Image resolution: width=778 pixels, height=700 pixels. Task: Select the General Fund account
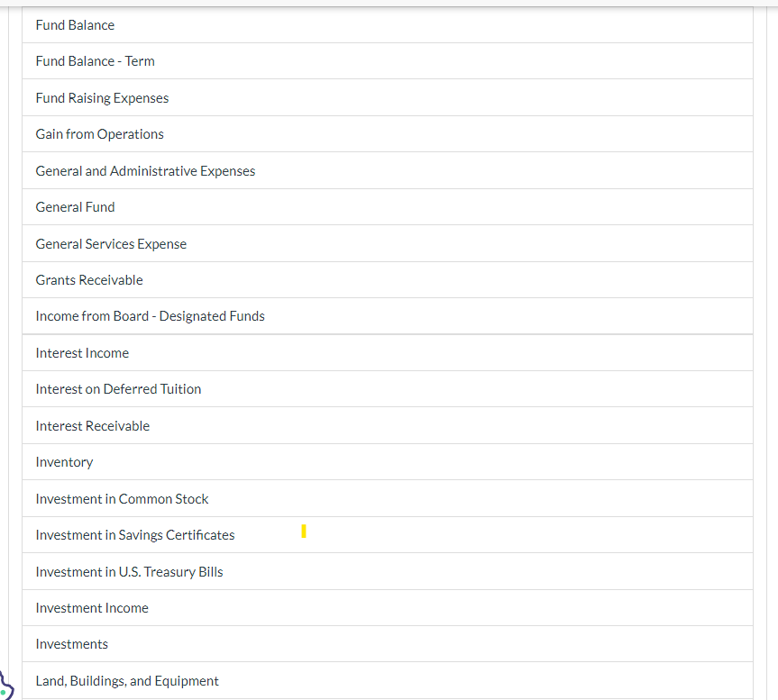pyautogui.click(x=75, y=206)
